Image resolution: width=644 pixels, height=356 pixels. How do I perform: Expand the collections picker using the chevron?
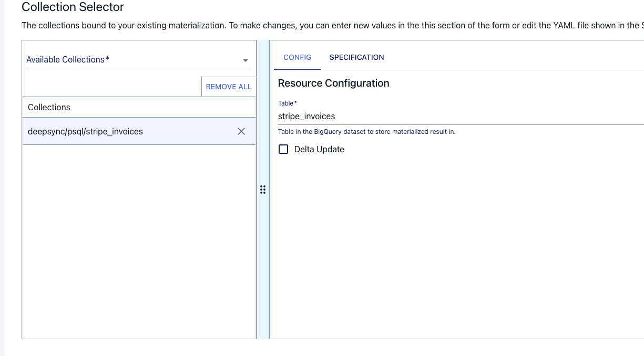click(245, 60)
